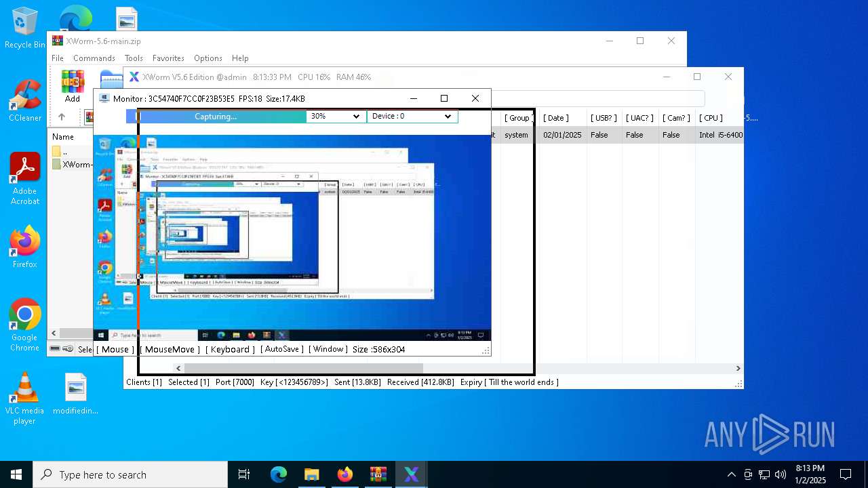Image resolution: width=868 pixels, height=488 pixels.
Task: Click 'Clients [1]' in XWorm status bar
Action: pyautogui.click(x=144, y=382)
